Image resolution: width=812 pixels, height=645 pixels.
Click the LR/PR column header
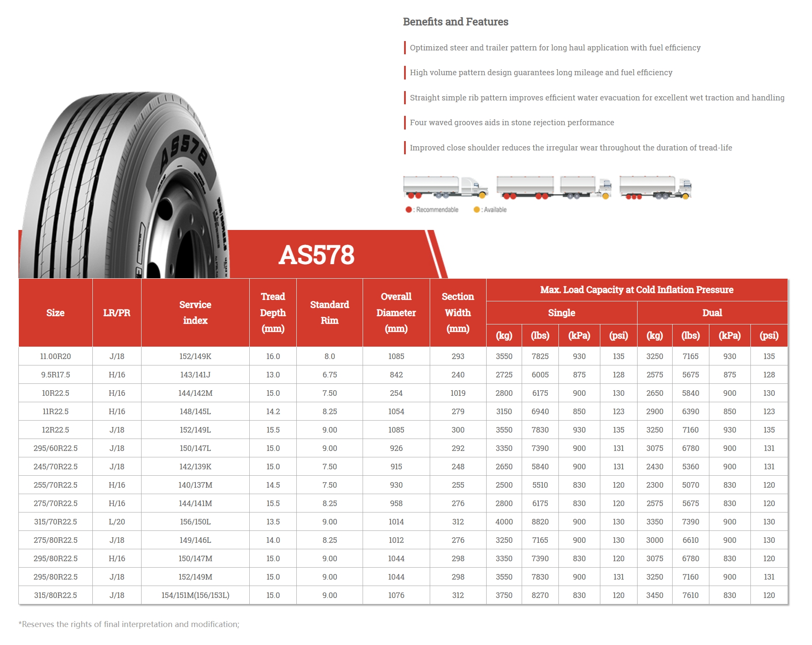coord(117,312)
